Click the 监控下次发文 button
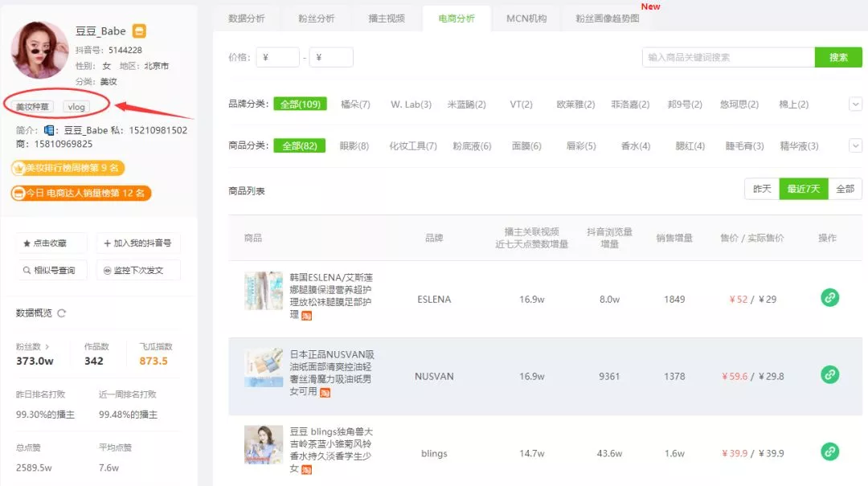The height and width of the screenshot is (486, 868). pos(138,270)
